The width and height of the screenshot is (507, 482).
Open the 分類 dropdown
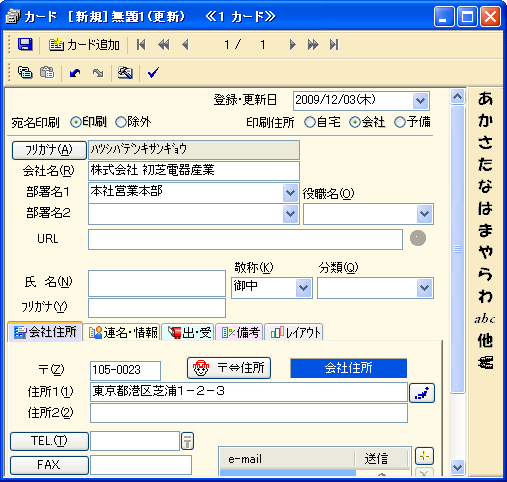tap(424, 288)
